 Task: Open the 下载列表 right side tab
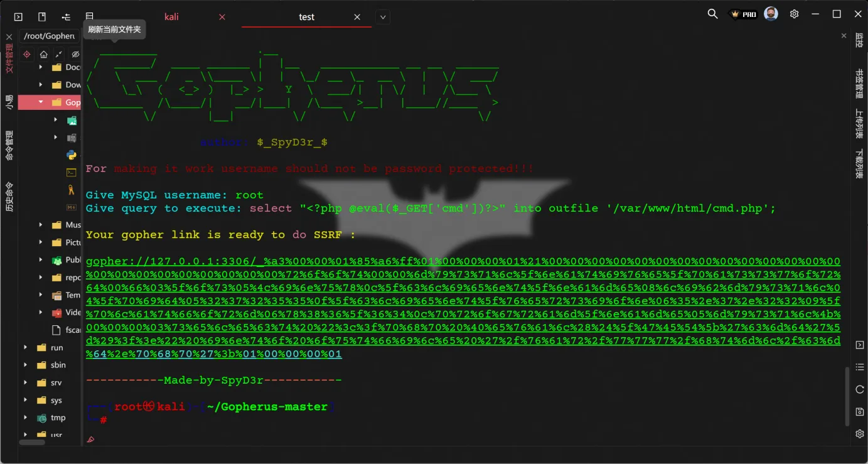coord(859,164)
